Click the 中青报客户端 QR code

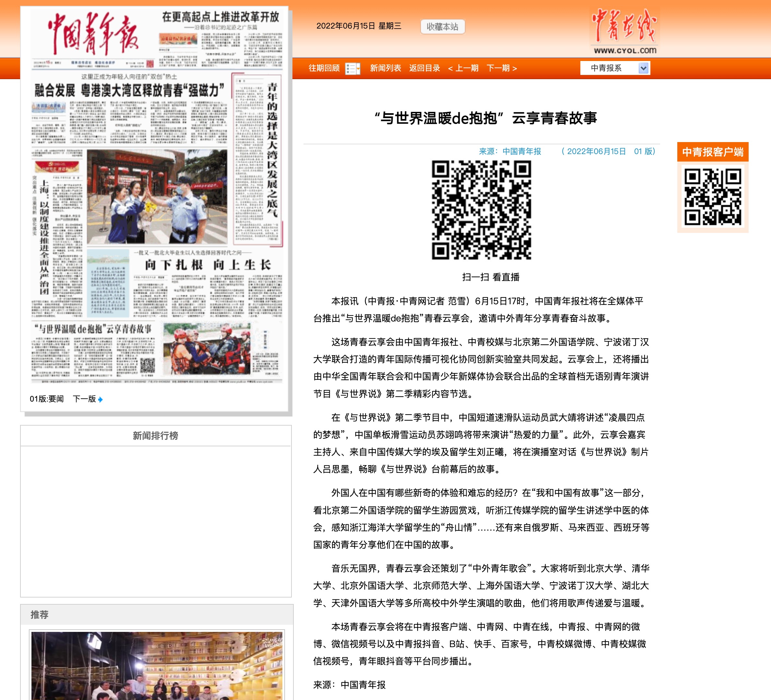coord(713,197)
